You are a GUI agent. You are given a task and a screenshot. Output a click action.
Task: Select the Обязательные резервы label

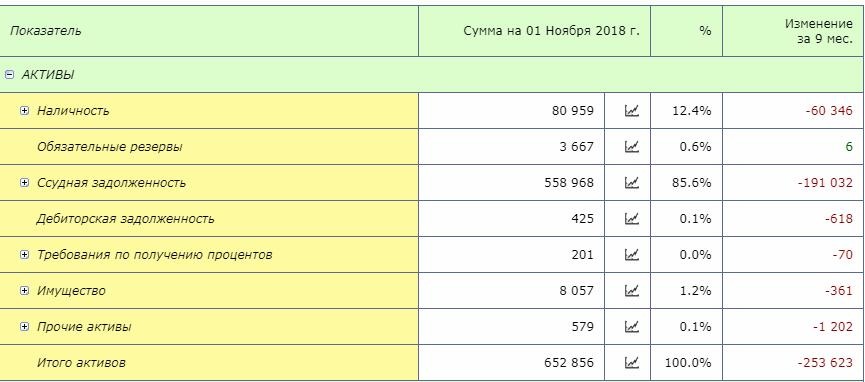pyautogui.click(x=109, y=147)
